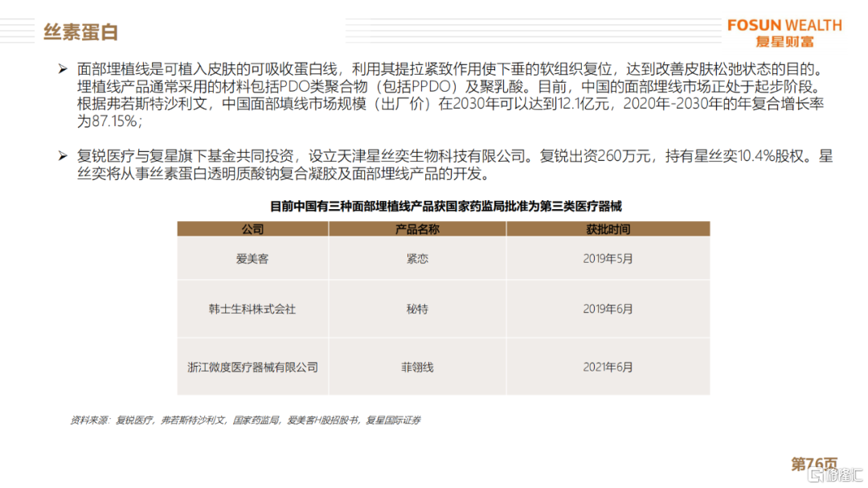Click the paragraph line ending 为87.15%;
The height and width of the screenshot is (488, 868).
coord(109,121)
